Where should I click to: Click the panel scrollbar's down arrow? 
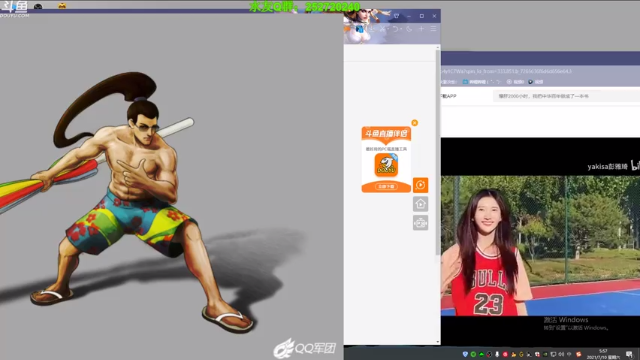[x=438, y=342]
